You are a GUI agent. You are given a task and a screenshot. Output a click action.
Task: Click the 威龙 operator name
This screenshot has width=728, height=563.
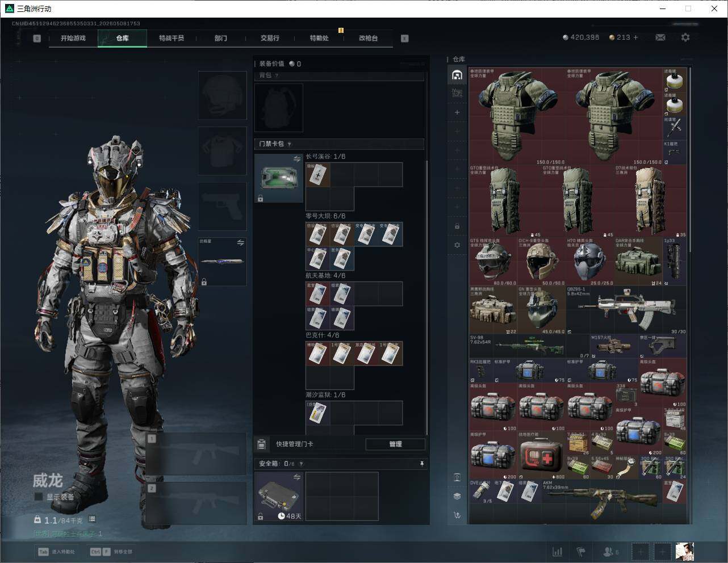pyautogui.click(x=47, y=481)
